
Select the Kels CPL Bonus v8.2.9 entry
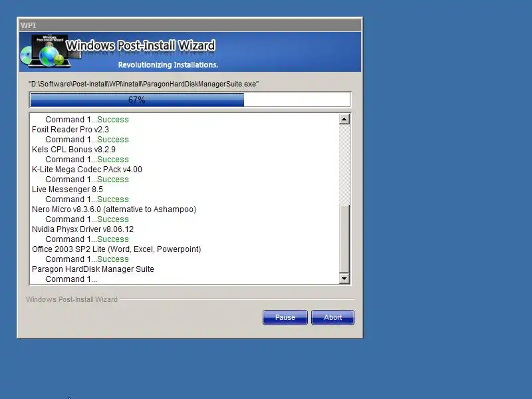click(x=74, y=150)
